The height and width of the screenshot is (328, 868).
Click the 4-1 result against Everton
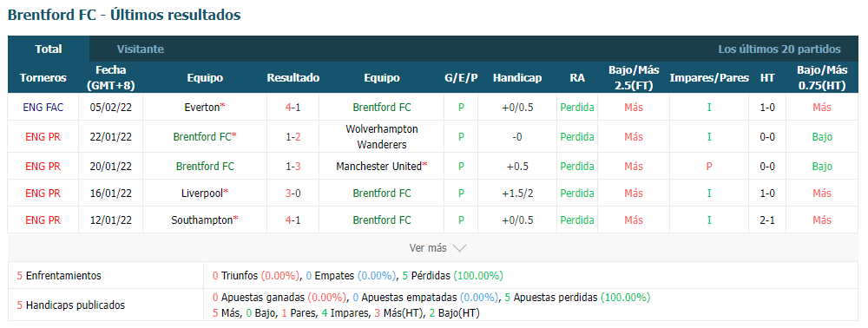pos(293,108)
